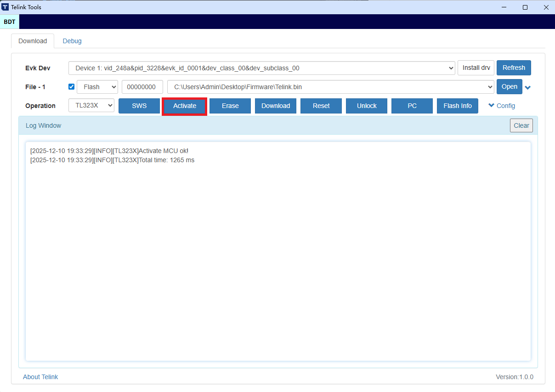Clear the Log Window
Viewport: 555px width, 392px height.
tap(521, 125)
